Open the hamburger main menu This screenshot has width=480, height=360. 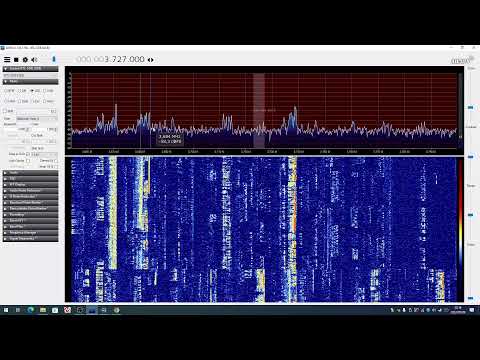(x=7, y=60)
